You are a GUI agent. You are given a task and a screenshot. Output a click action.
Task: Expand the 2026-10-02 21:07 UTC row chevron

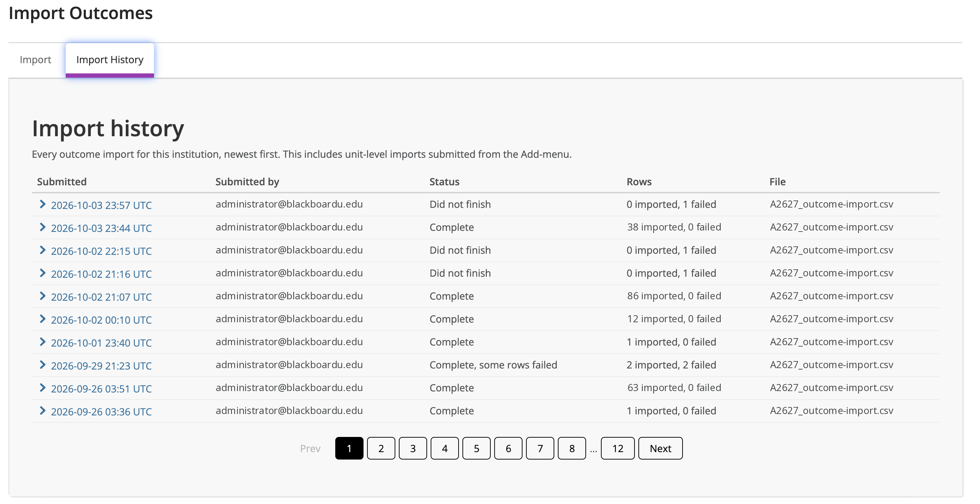click(43, 296)
